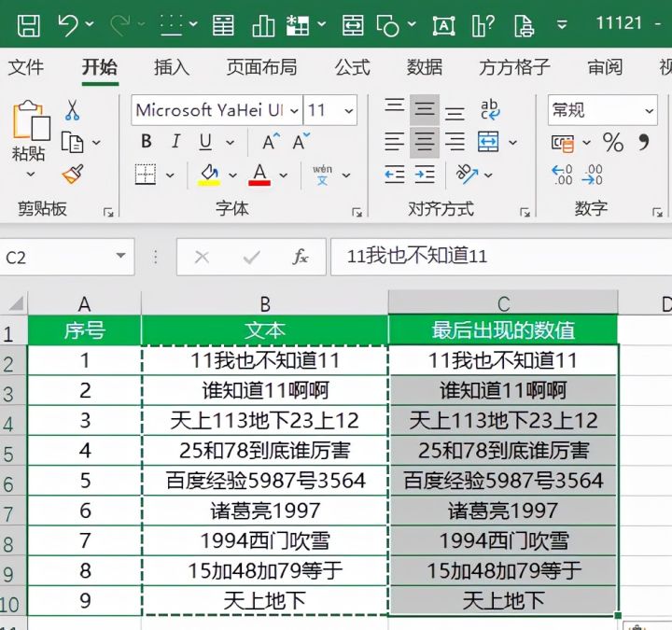
Task: Click the Cut scissors icon
Action: coord(73,110)
